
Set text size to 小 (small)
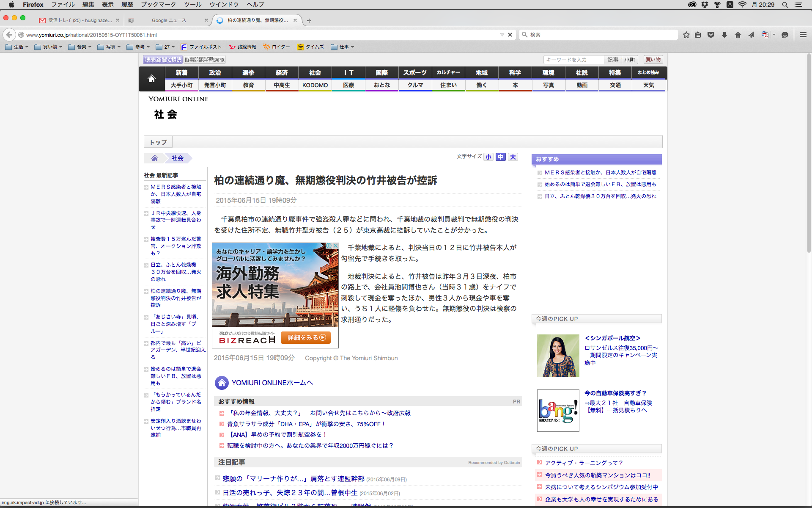click(488, 157)
